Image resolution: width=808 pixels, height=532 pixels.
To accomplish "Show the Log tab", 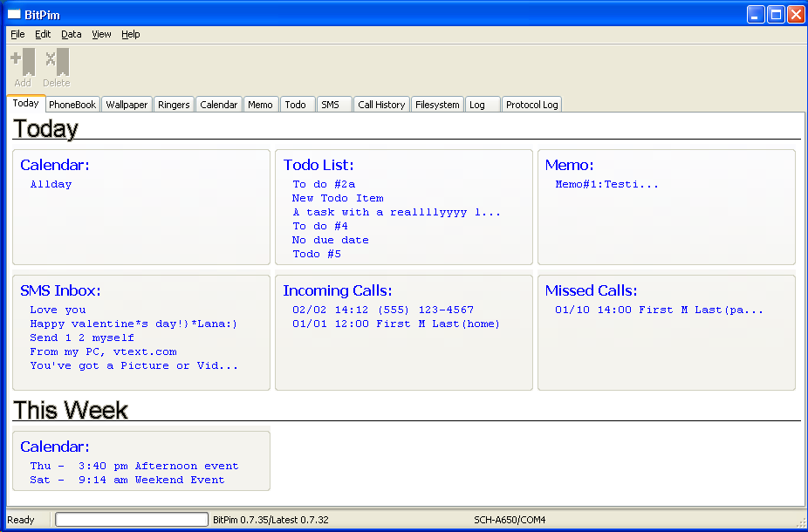I will [x=483, y=105].
